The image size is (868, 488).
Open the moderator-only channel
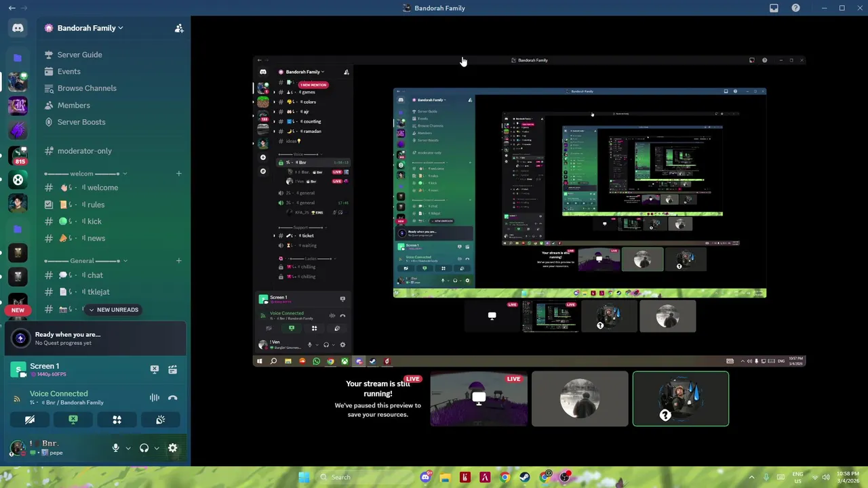click(x=114, y=151)
